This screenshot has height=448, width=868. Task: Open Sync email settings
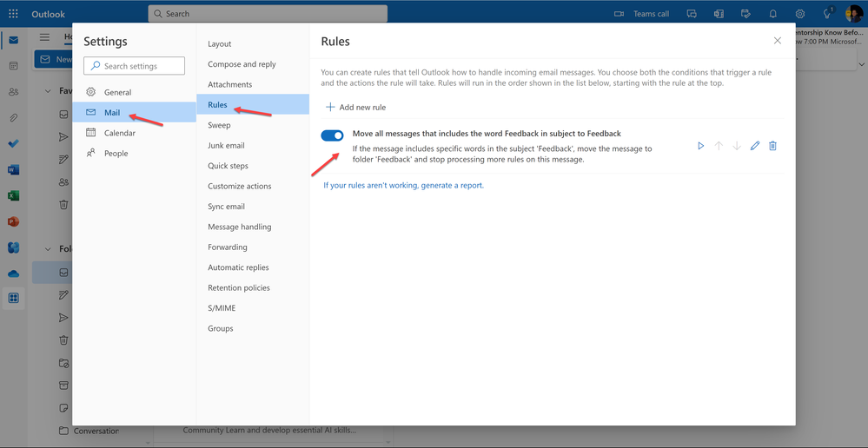(253, 207)
